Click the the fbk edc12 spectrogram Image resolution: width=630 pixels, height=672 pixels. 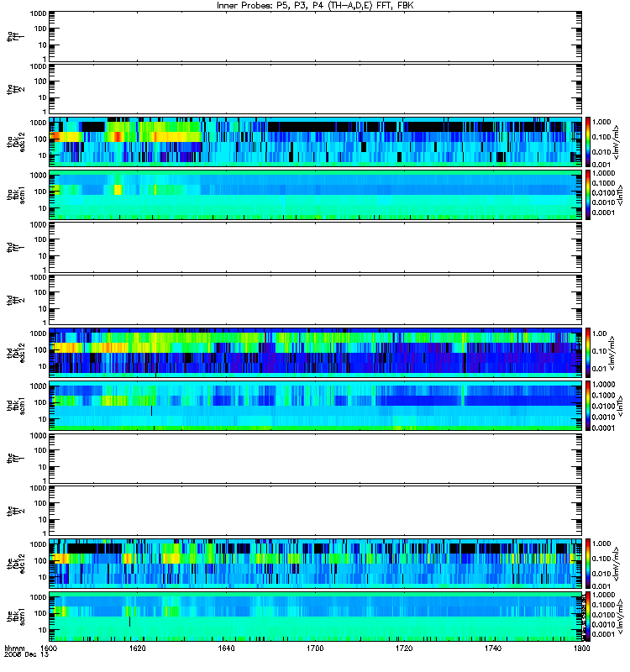click(315, 564)
